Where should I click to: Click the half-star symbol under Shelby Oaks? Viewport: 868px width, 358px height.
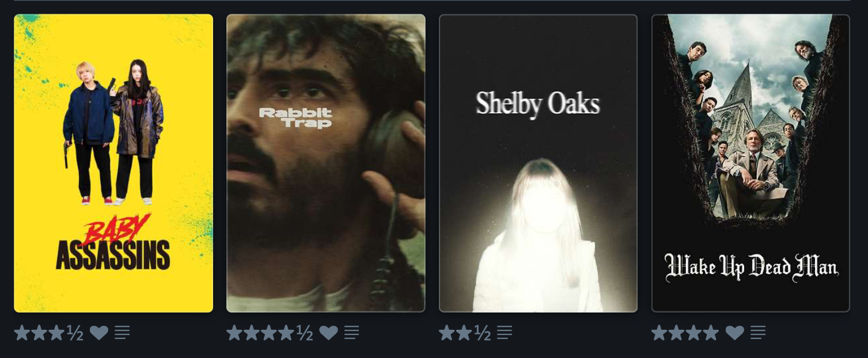(483, 333)
